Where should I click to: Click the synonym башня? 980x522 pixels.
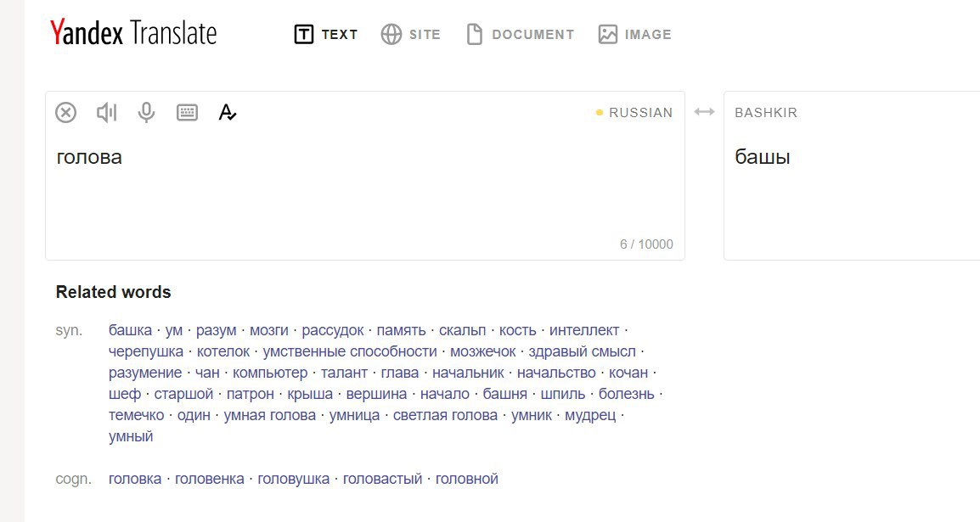505,394
